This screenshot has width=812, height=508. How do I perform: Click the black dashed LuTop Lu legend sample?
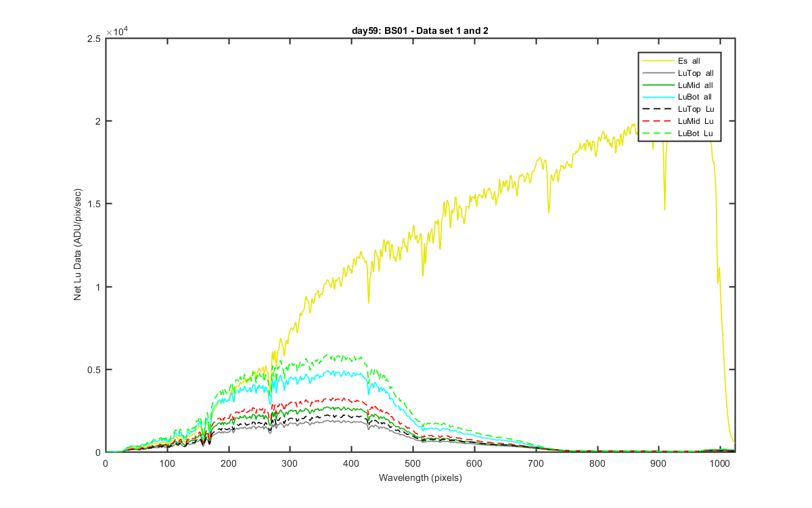657,109
